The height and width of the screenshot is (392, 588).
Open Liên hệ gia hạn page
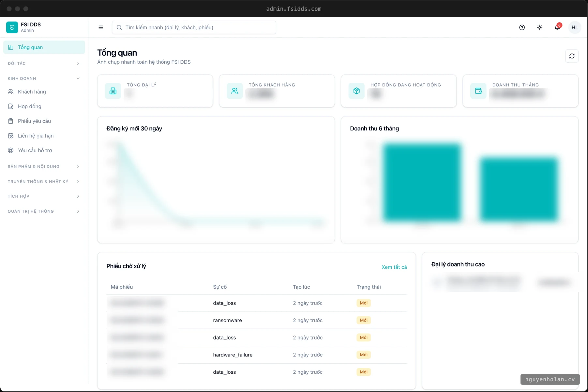[x=44, y=136]
